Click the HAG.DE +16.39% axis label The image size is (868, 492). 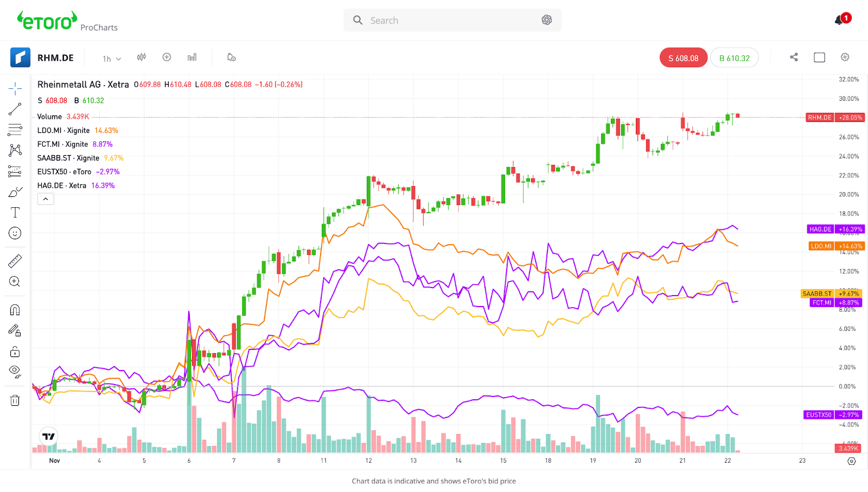pos(836,229)
